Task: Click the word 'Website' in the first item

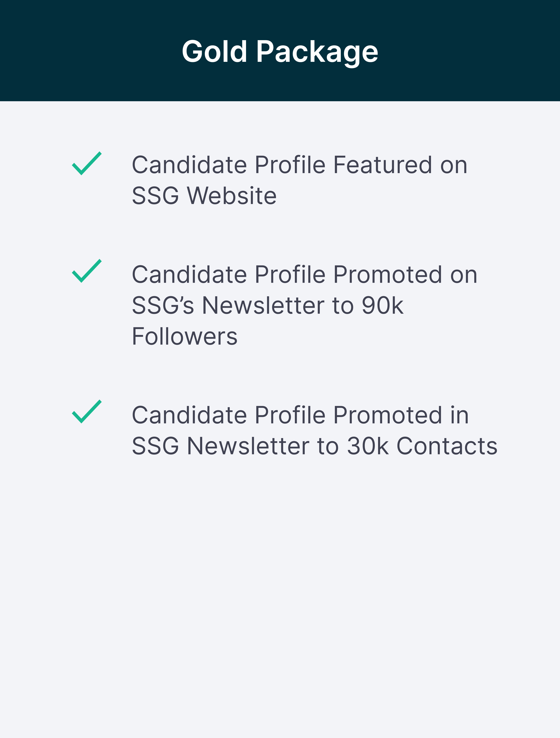Action: coord(232,196)
